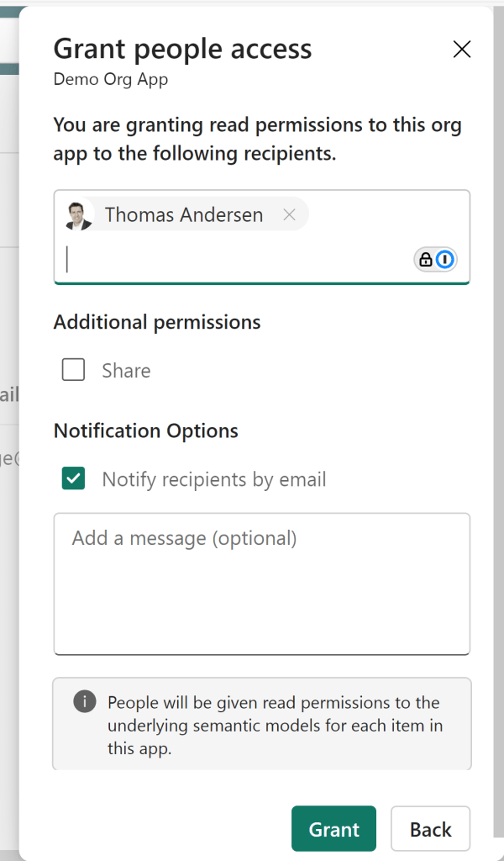Open the blue password manager icon
The height and width of the screenshot is (861, 504).
click(x=446, y=260)
